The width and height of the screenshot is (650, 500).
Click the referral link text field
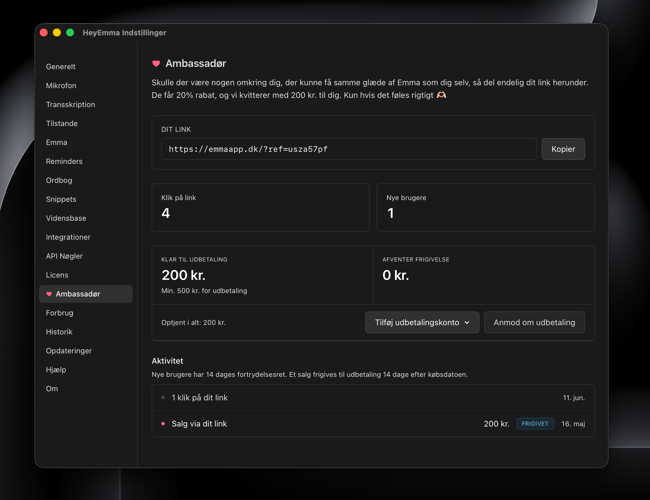(349, 149)
